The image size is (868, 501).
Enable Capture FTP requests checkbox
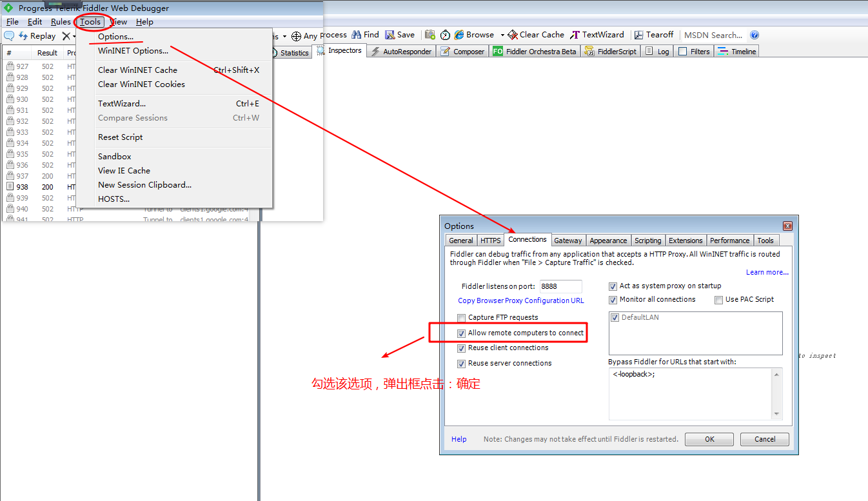tap(461, 318)
